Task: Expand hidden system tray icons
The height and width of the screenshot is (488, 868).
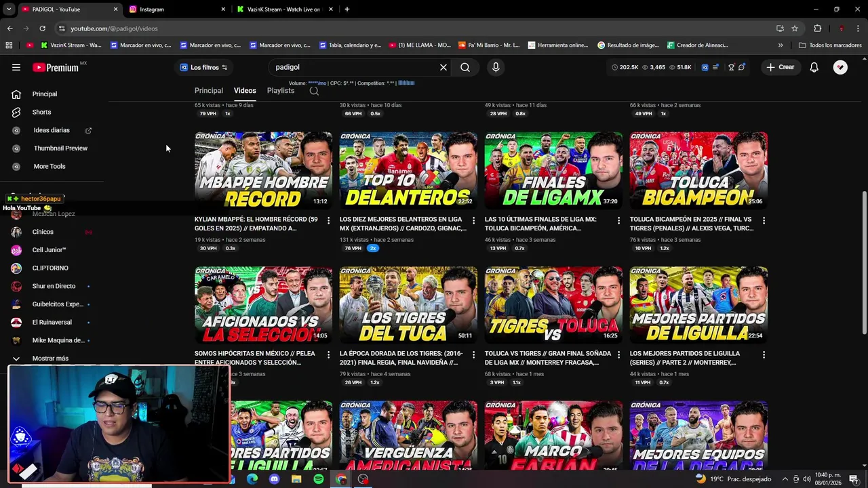Action: [x=784, y=479]
